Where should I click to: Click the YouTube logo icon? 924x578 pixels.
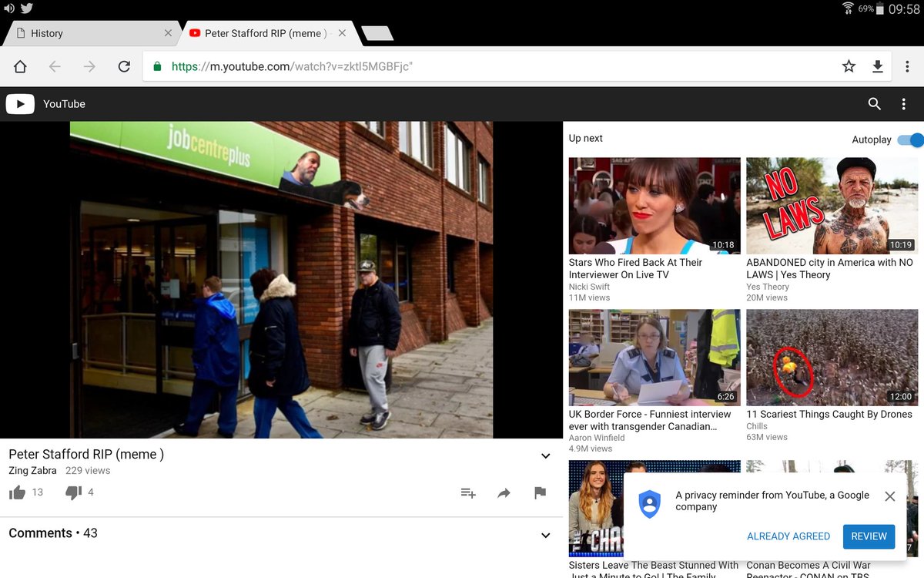coord(20,104)
